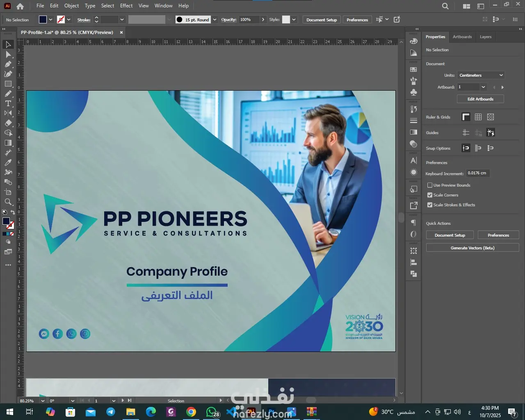Image resolution: width=525 pixels, height=420 pixels.
Task: Uncheck the Scale Corners checkbox
Action: [x=430, y=195]
